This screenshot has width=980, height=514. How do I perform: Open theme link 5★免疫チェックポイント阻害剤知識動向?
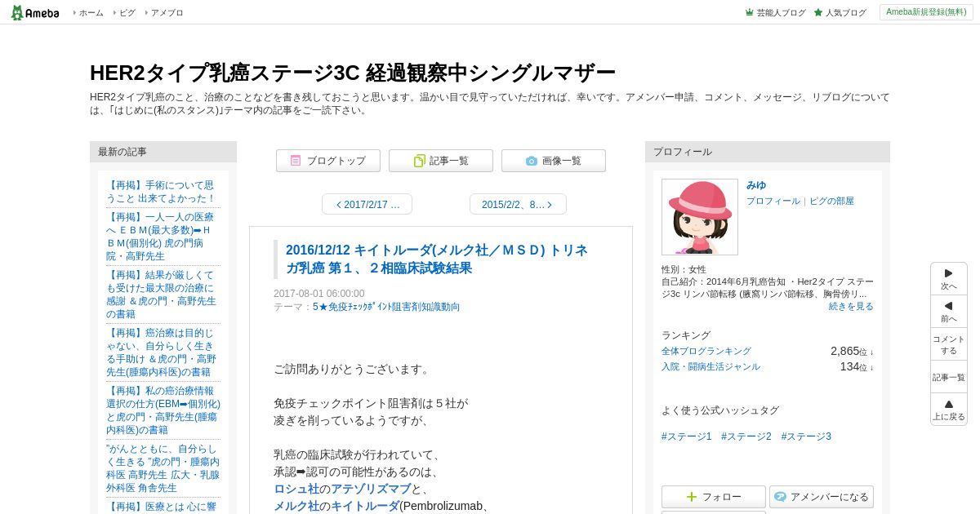pyautogui.click(x=386, y=307)
